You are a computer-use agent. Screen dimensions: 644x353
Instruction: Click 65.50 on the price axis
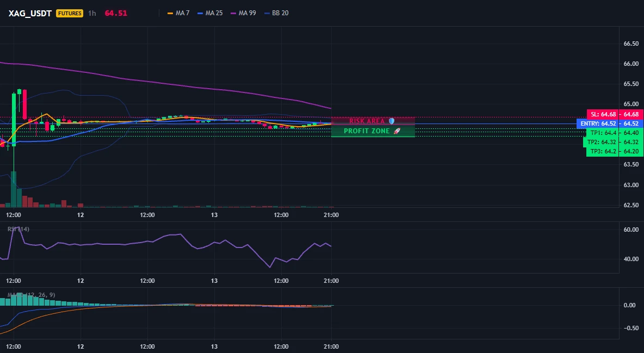coord(631,84)
